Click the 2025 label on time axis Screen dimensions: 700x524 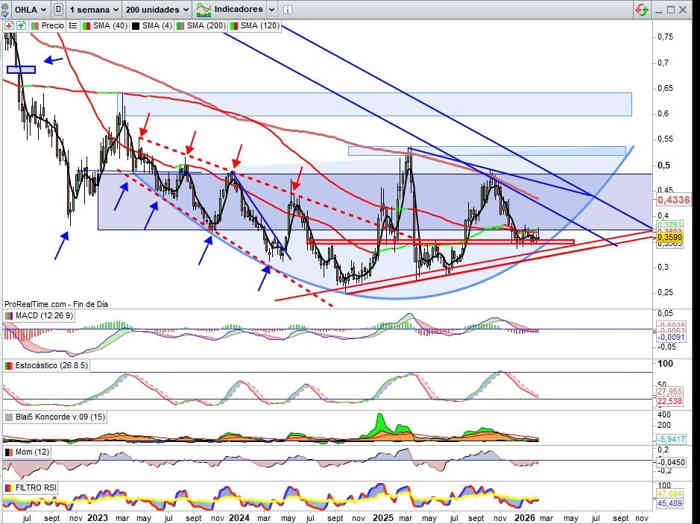[x=385, y=519]
